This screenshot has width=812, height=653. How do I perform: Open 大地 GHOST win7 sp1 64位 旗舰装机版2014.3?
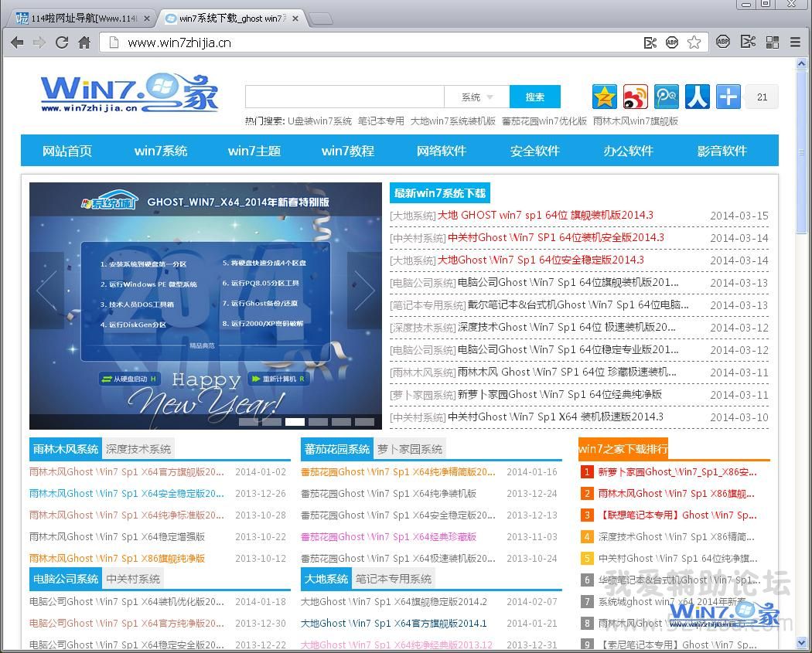[x=545, y=216]
